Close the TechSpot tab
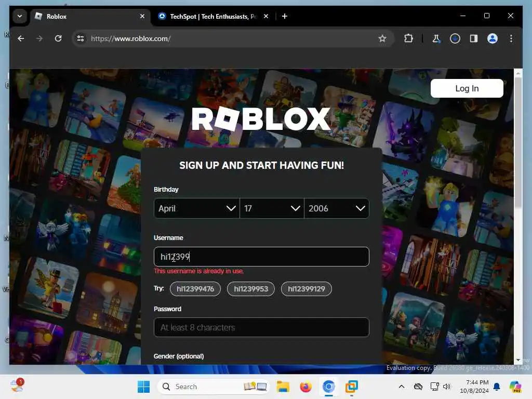Screen dimensions: 532x399 pyautogui.click(x=266, y=16)
